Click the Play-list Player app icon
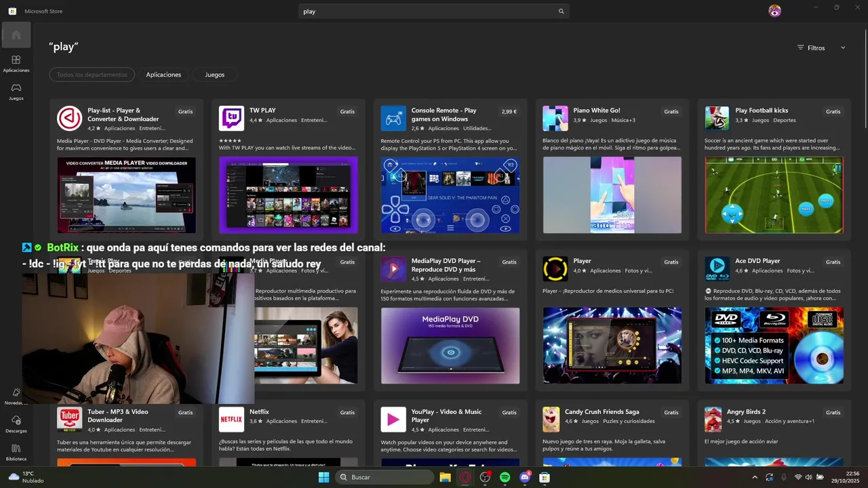Image resolution: width=868 pixels, height=488 pixels. 69,118
